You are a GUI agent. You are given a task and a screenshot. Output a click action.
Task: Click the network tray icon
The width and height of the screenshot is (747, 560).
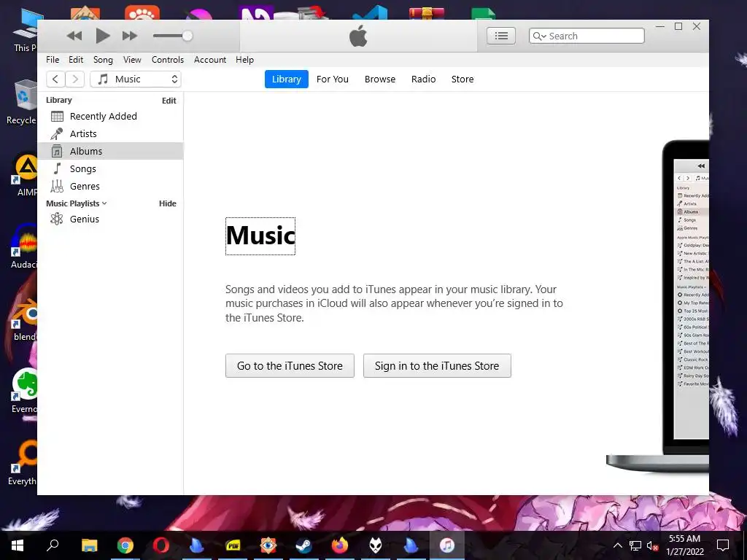coord(635,545)
